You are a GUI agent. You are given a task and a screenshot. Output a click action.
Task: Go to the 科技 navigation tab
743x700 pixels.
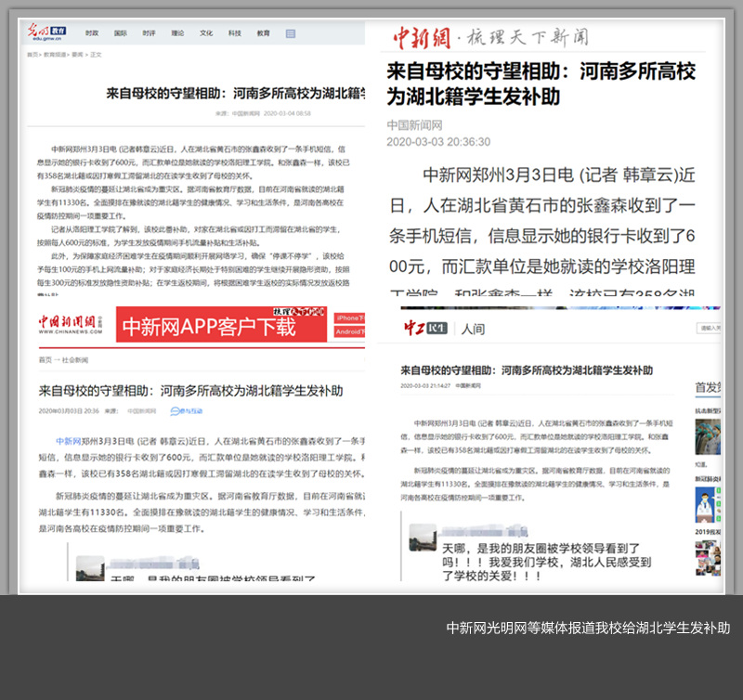pyautogui.click(x=235, y=32)
